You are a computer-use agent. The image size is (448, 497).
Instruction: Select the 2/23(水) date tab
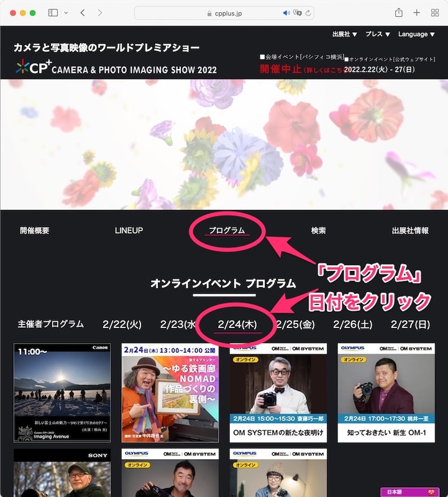click(178, 324)
